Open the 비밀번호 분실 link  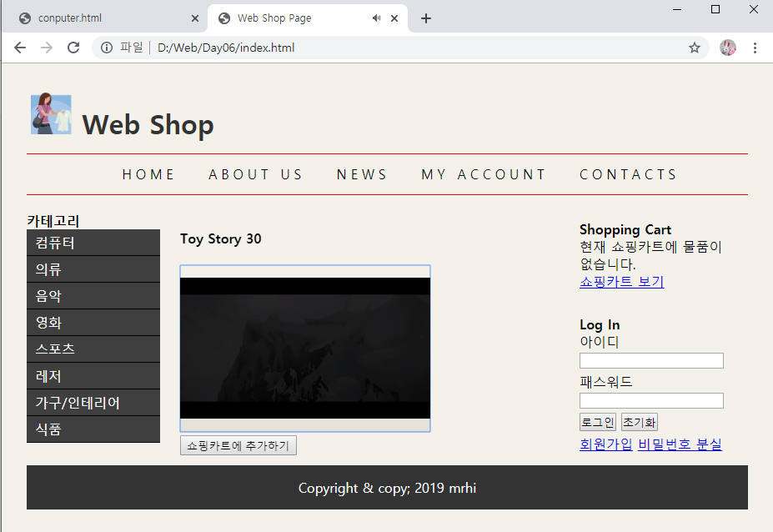(x=680, y=444)
